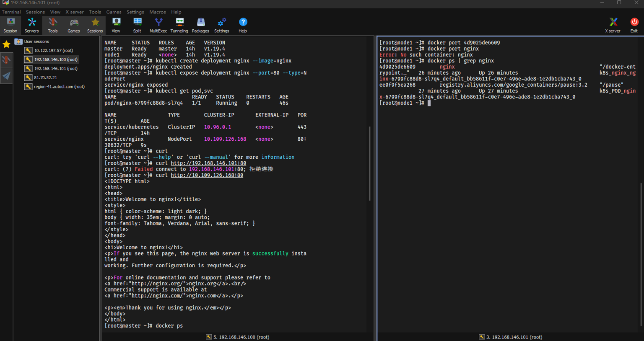644x341 pixels.
Task: Select the paper-plane sidebar tab icon
Action: 6,76
